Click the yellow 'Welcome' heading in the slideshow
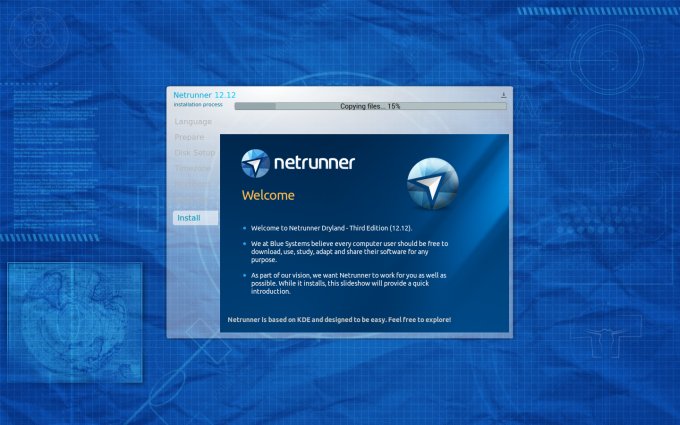Image resolution: width=680 pixels, height=425 pixels. tap(268, 195)
